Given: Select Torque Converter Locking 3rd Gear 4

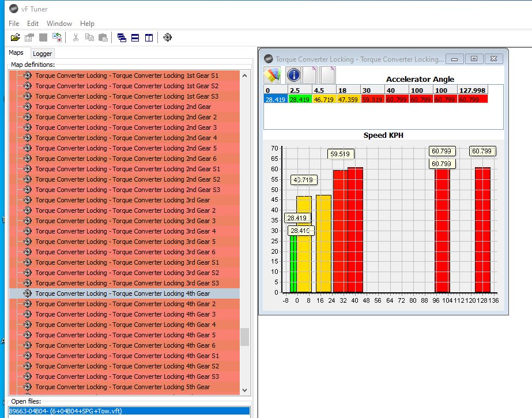Looking at the screenshot, I should pyautogui.click(x=126, y=231).
